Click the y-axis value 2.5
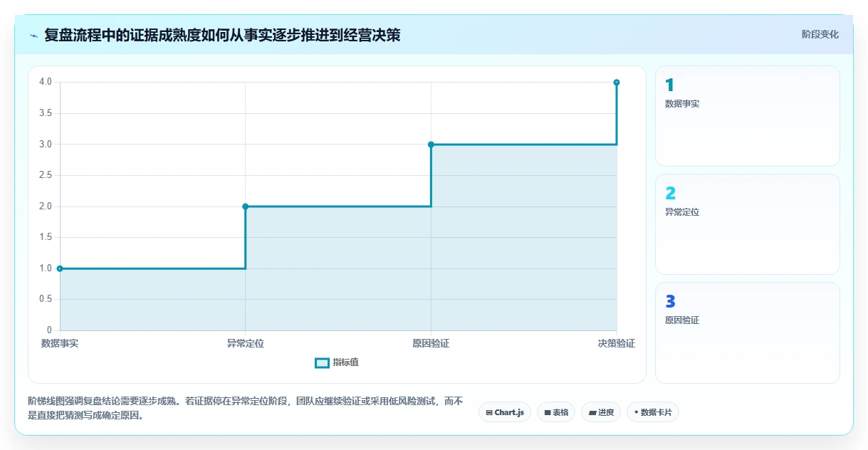This screenshot has height=450, width=868. pyautogui.click(x=46, y=175)
